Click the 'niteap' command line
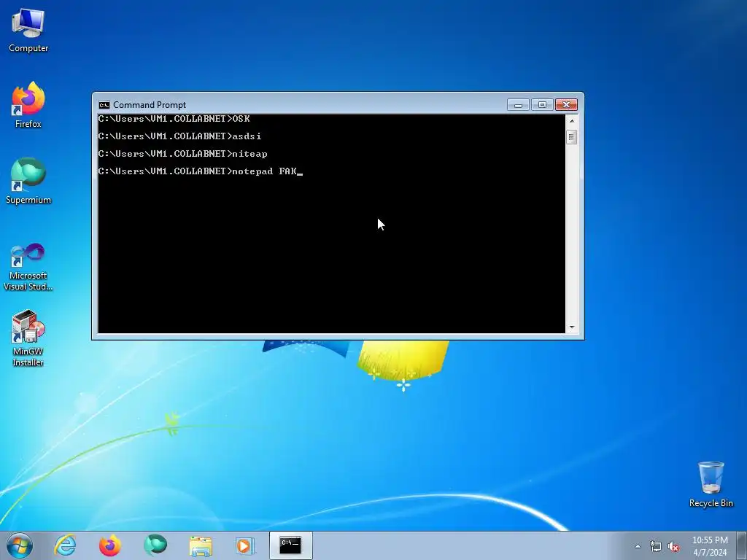 point(183,153)
